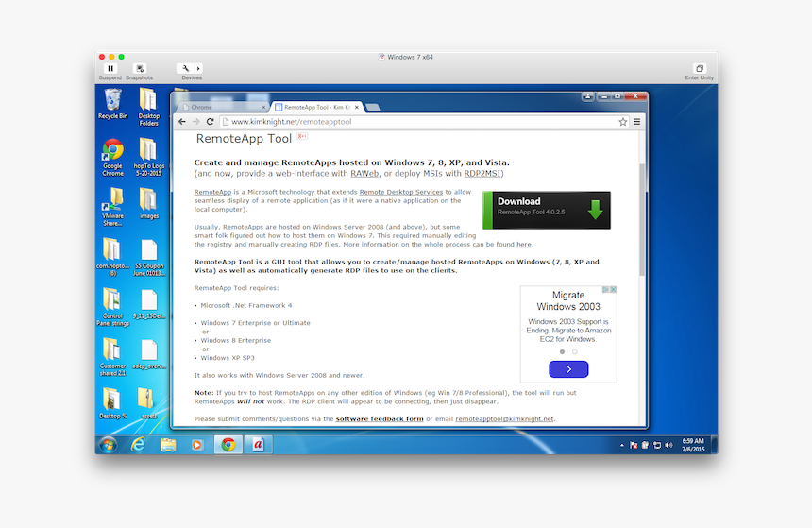Email remoteapptool@kimknight.net link

(x=504, y=418)
